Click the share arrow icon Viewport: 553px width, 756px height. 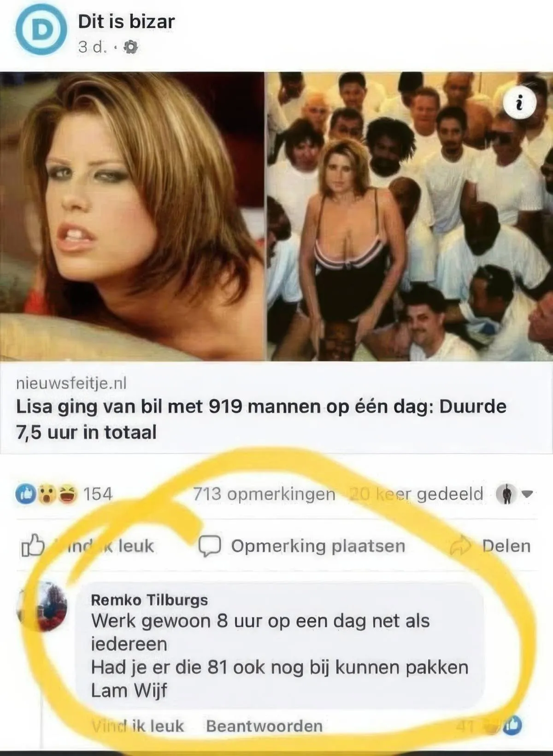pyautogui.click(x=461, y=546)
